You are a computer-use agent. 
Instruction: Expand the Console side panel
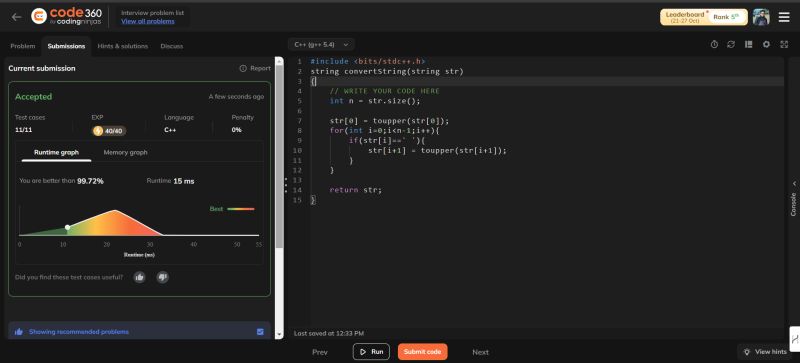(x=794, y=198)
